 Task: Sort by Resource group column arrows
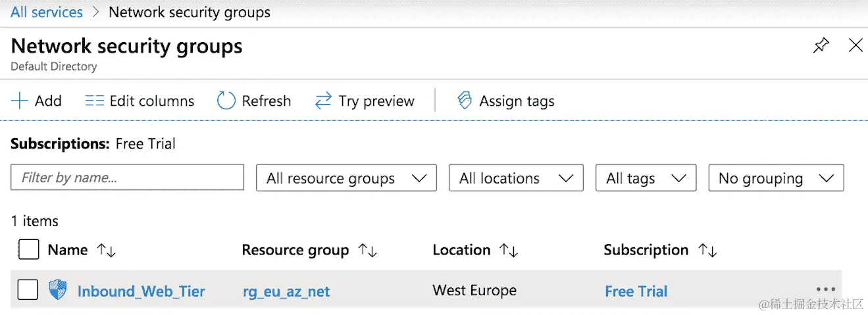pyautogui.click(x=367, y=251)
